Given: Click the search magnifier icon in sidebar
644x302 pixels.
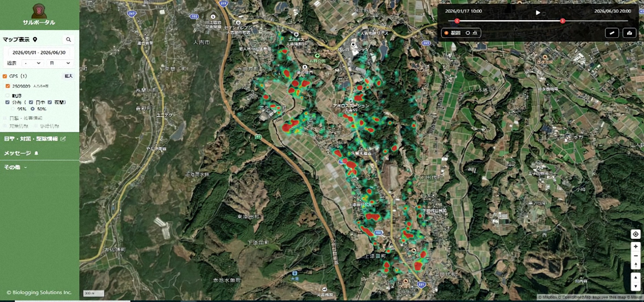Looking at the screenshot, I should click(x=68, y=40).
